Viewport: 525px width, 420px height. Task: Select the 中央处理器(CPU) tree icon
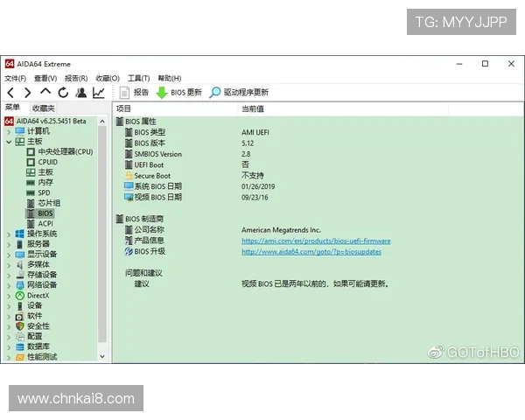tap(31, 152)
